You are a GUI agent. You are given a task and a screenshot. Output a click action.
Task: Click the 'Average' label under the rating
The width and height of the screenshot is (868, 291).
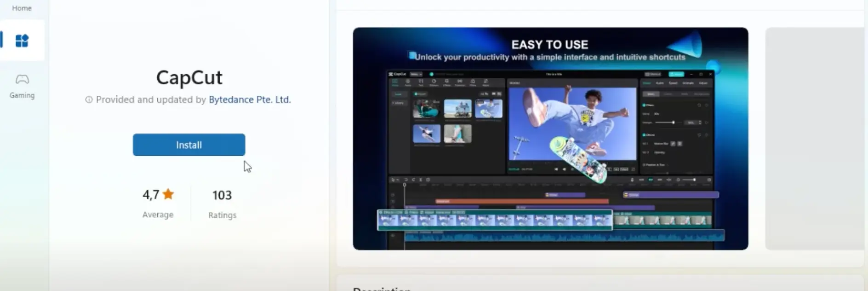click(x=158, y=215)
